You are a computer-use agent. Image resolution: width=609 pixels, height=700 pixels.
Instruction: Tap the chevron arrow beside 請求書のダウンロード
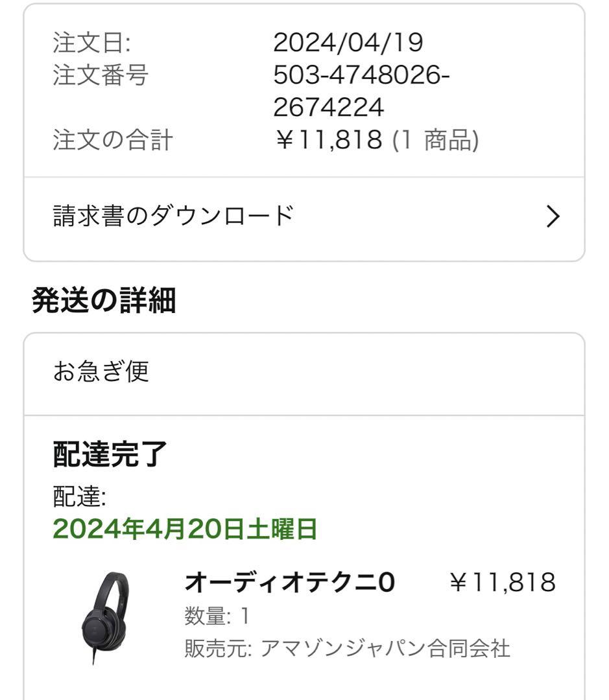pyautogui.click(x=553, y=217)
